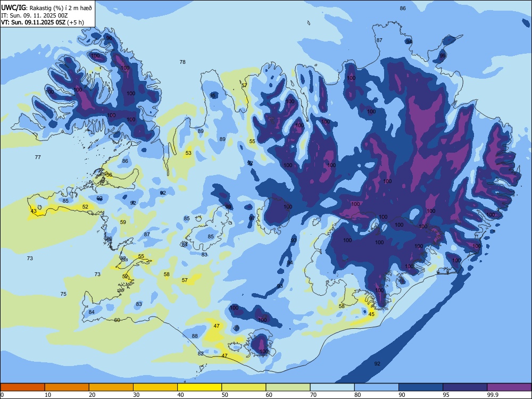
Task: Click the humidity value 84 on Reykjanes peninsula
Action: coord(92,312)
